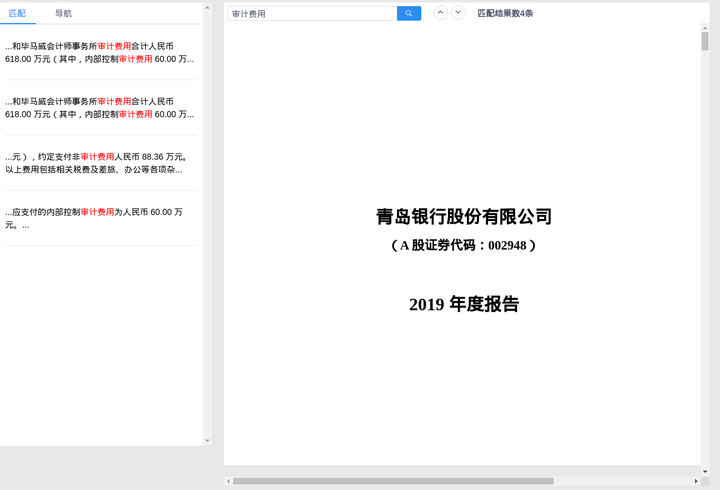Click the horizontal scroll-left arrow
The image size is (720, 490).
pos(228,481)
